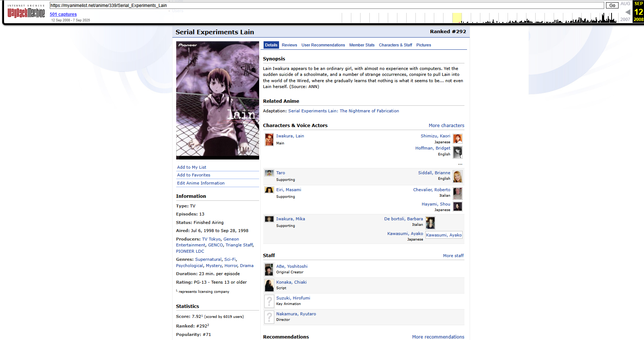
Task: Open PIONEER LDC producer link
Action: (190, 251)
